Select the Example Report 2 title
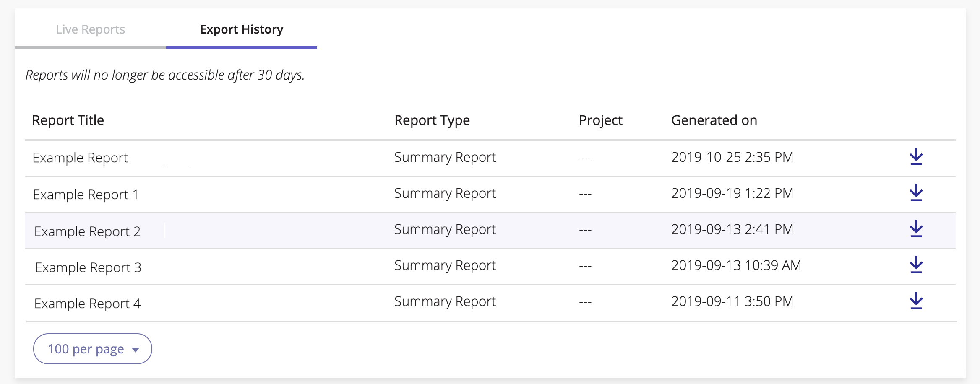The height and width of the screenshot is (384, 980). click(x=87, y=231)
